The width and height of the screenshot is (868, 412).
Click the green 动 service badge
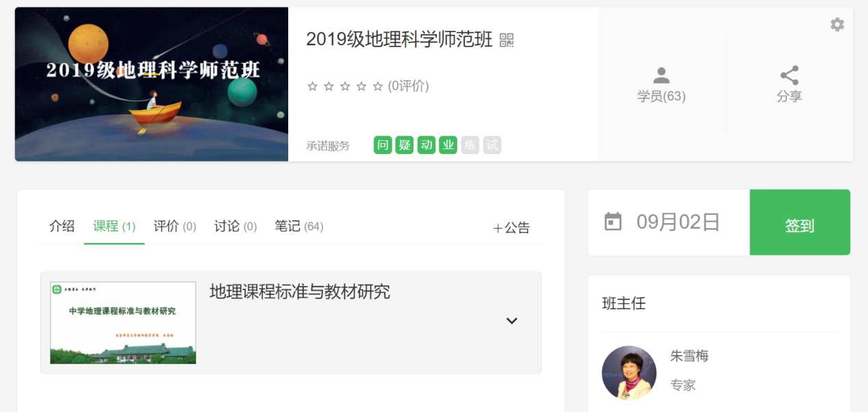pos(426,145)
